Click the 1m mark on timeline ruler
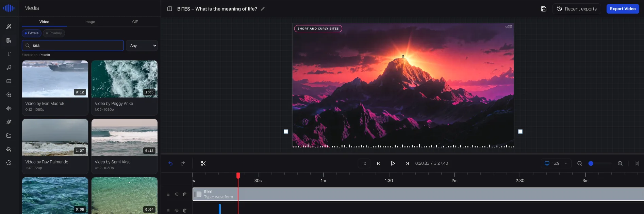The image size is (644, 214). (x=324, y=181)
